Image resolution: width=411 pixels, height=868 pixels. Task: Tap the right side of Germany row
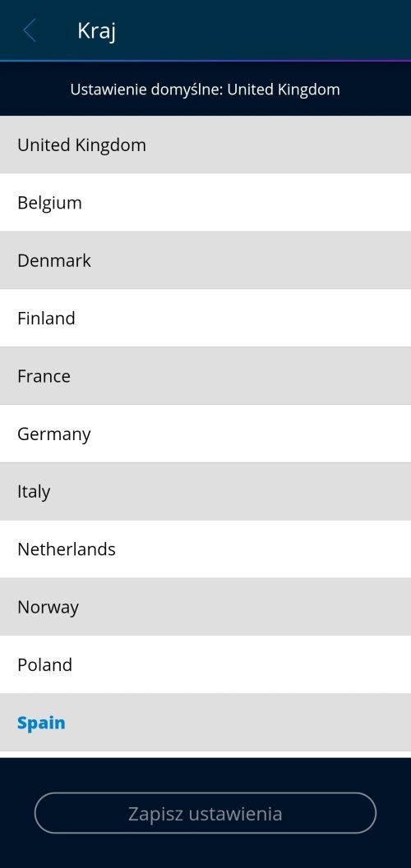coord(332,434)
